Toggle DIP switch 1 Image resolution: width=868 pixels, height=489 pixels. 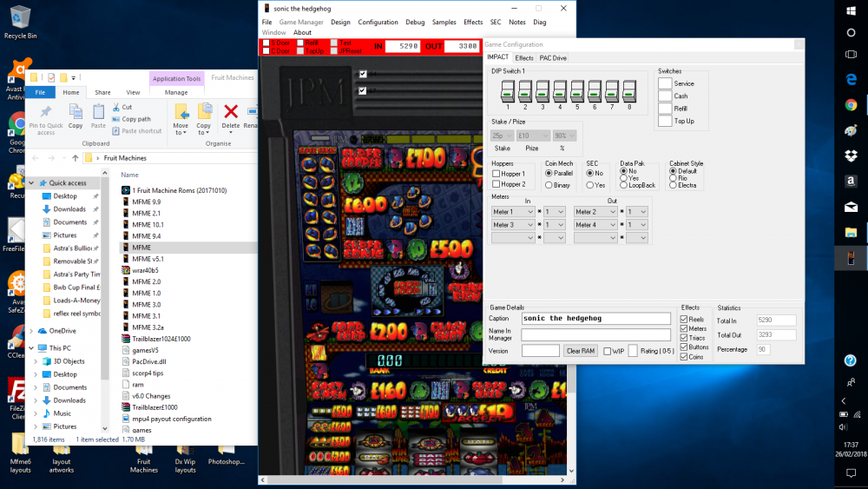tap(508, 91)
